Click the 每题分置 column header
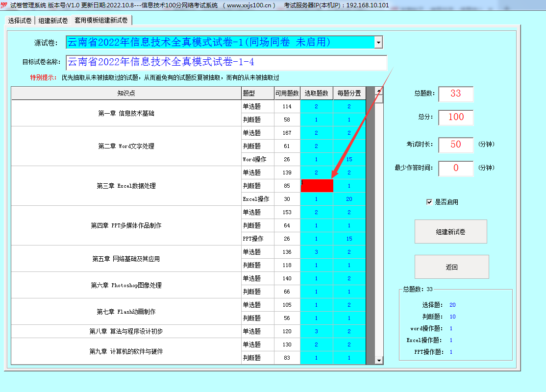 coord(349,93)
